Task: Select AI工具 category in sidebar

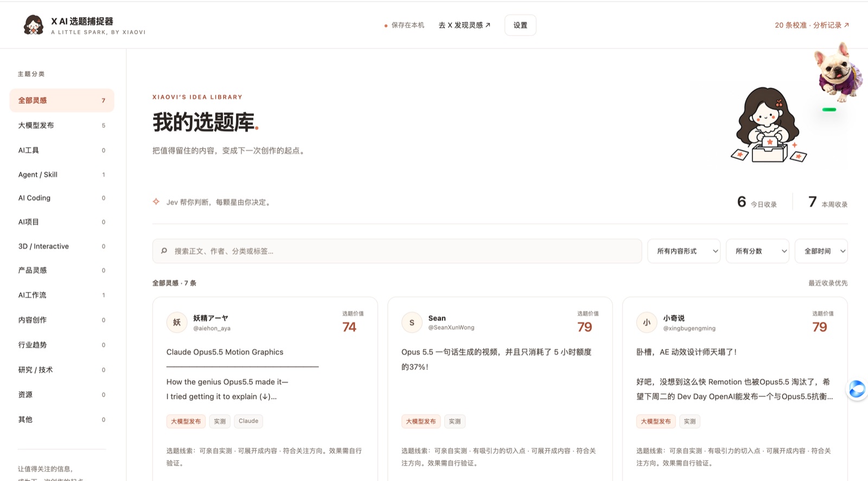Action: click(62, 150)
